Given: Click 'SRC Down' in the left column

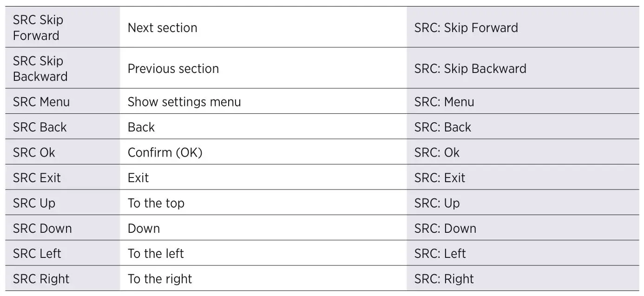Looking at the screenshot, I should (x=42, y=229).
